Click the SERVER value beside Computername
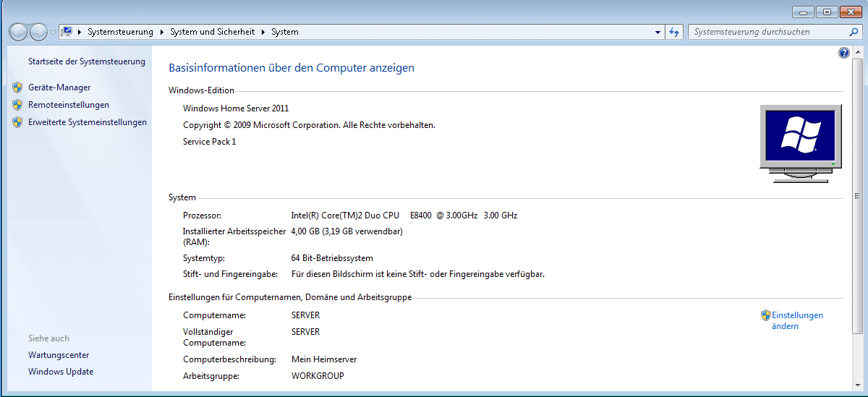 (305, 315)
